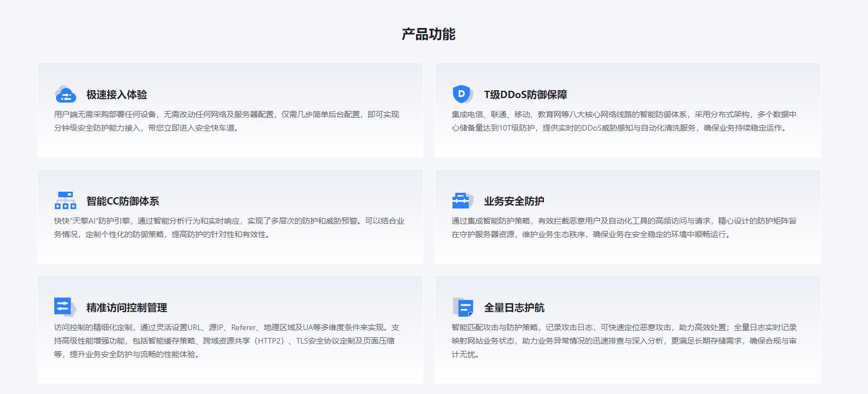Click empty space below the 极速接入体验 description
Screen dimensions: 868x394
coord(230,146)
